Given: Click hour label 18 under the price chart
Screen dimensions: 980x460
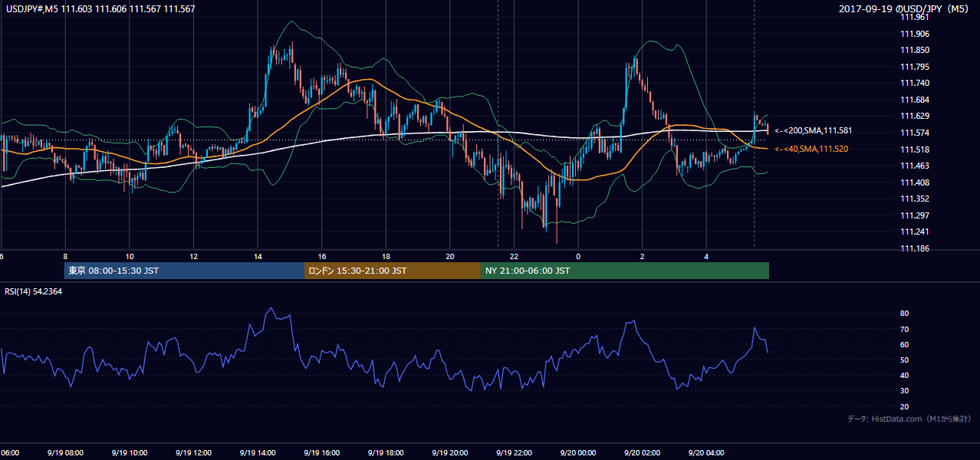Looking at the screenshot, I should (386, 257).
